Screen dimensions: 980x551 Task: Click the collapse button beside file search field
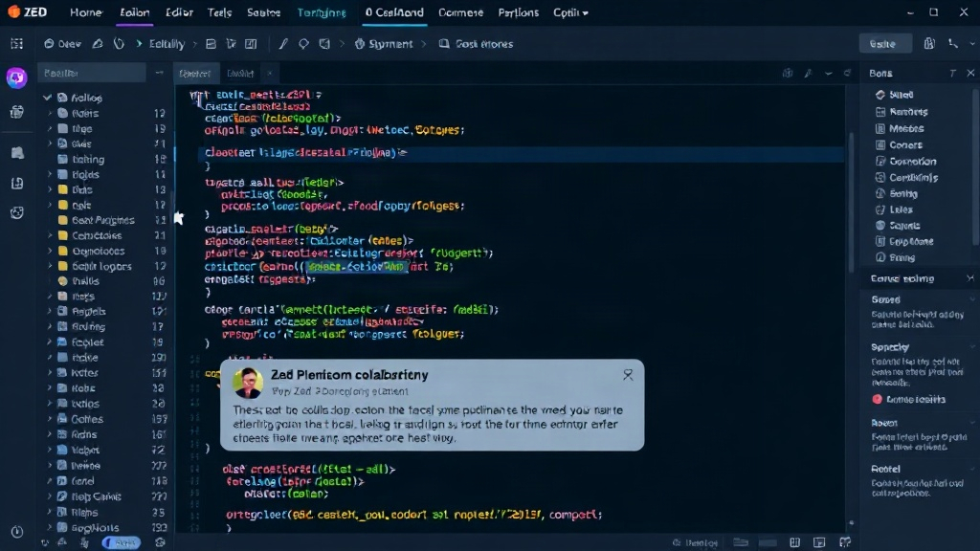coord(159,73)
